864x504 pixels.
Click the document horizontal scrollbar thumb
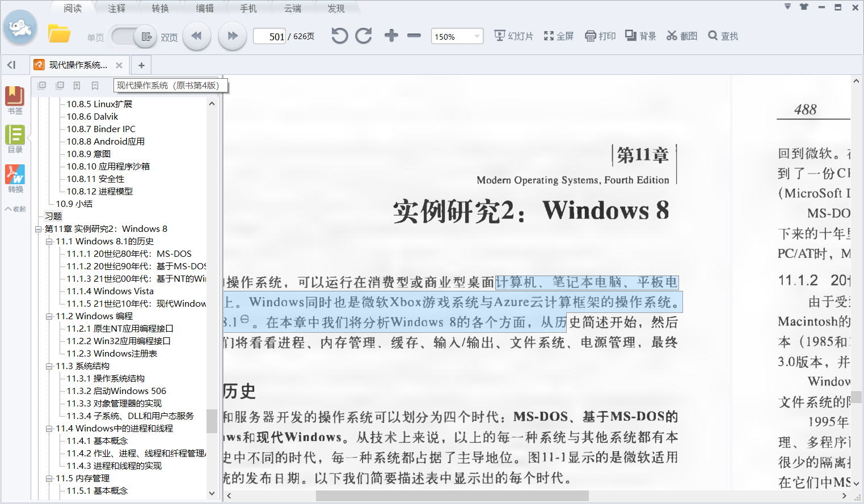point(452,496)
